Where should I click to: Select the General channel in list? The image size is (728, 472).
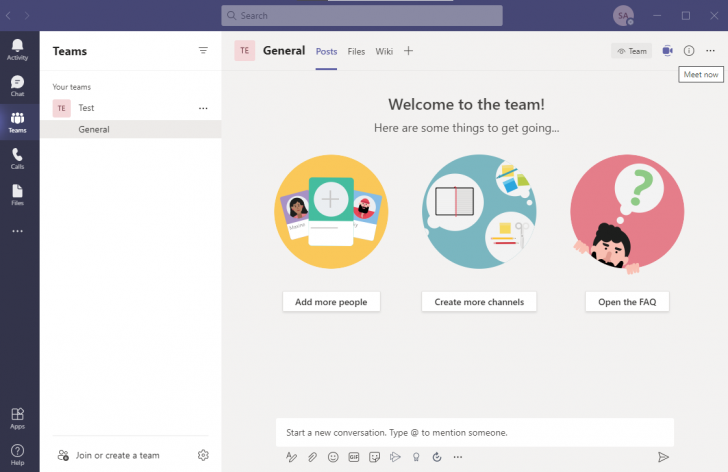point(130,129)
